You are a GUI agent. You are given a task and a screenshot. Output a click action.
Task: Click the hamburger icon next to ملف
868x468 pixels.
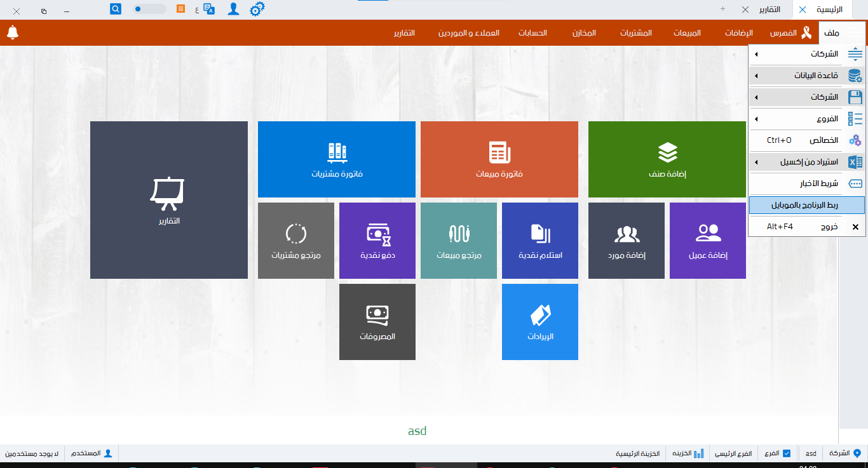coord(854,32)
